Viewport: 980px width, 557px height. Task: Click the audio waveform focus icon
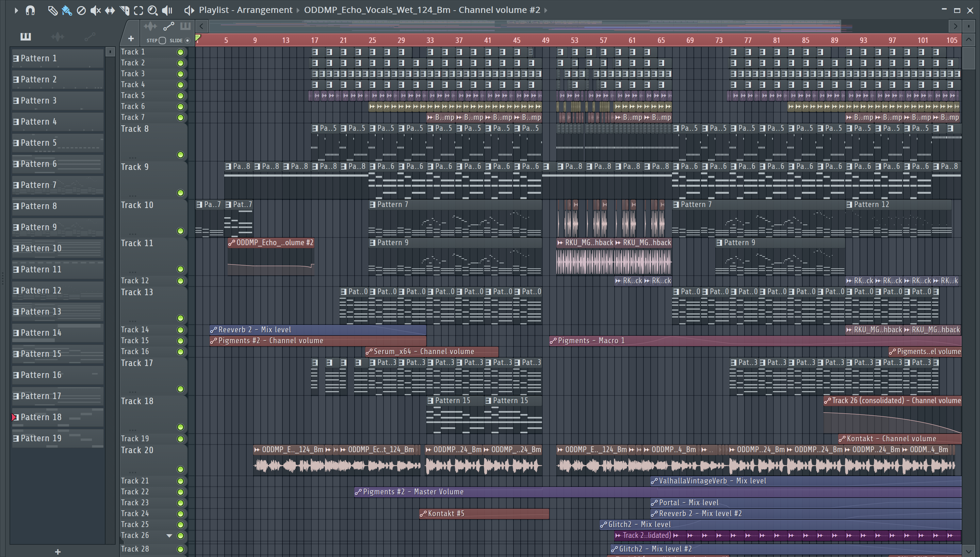(x=150, y=26)
